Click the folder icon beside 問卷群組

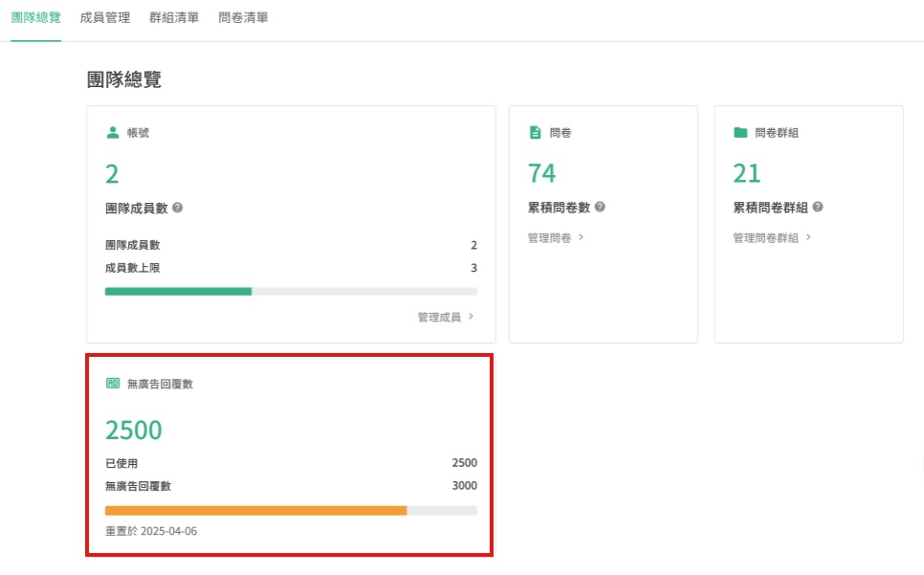point(740,133)
